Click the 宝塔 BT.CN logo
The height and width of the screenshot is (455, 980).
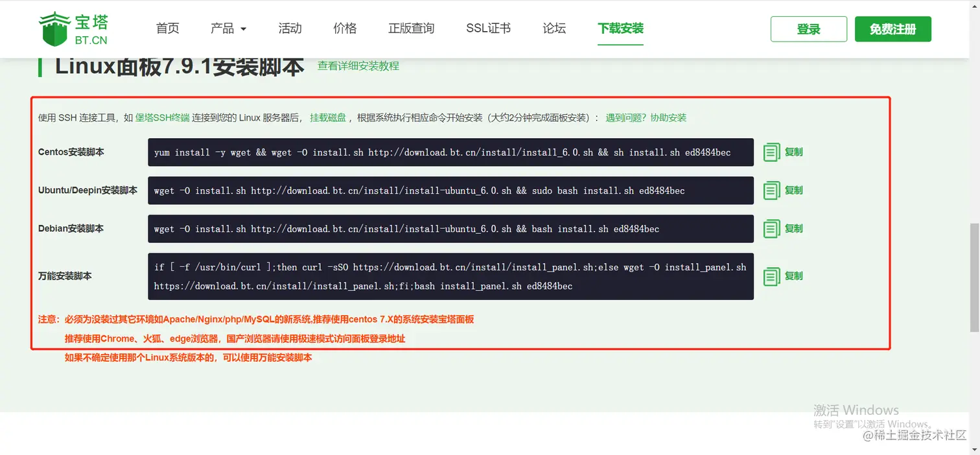[x=73, y=29]
